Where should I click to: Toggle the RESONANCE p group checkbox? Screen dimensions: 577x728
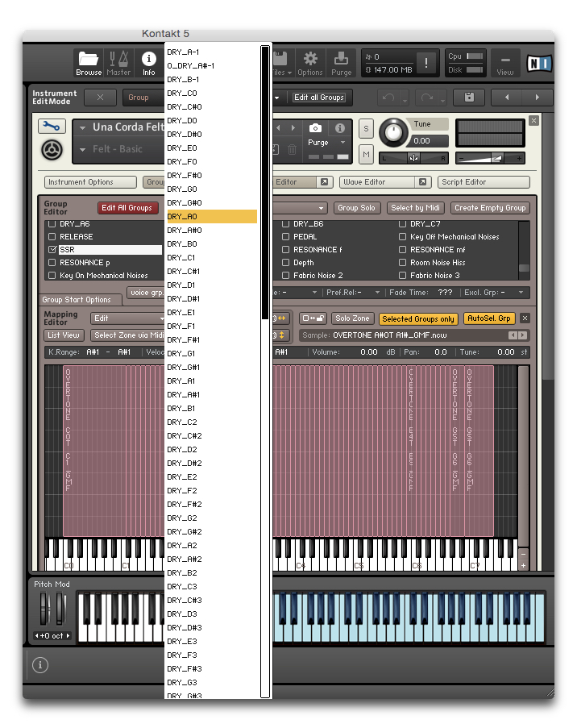tap(52, 262)
